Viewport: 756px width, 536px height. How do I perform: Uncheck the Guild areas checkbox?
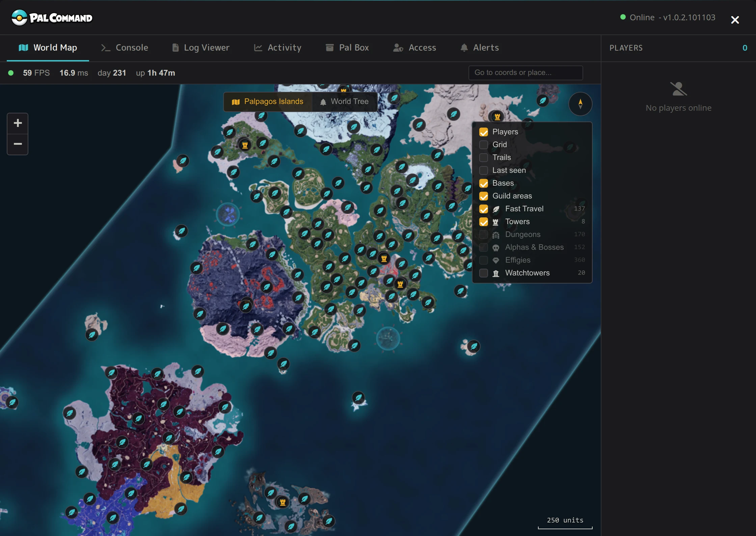click(484, 196)
